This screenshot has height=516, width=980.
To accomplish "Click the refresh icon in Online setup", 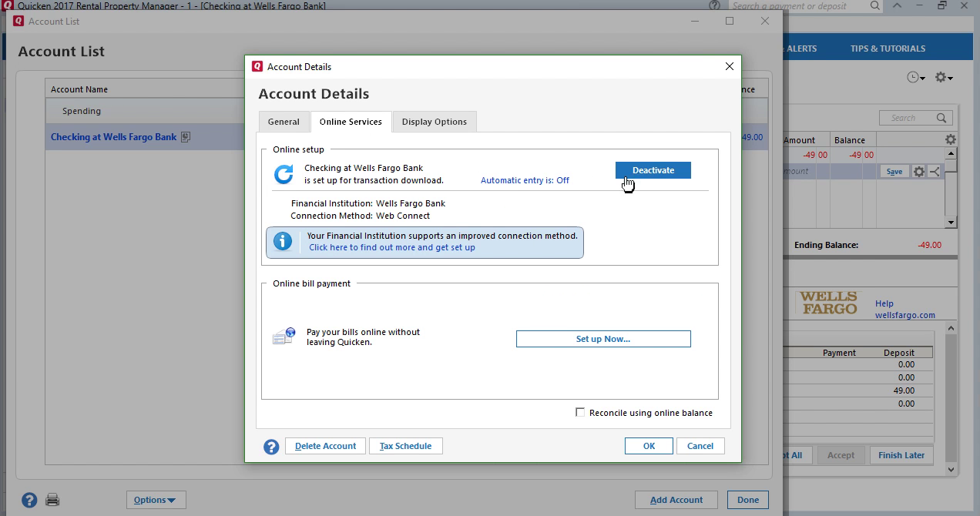I will point(284,174).
